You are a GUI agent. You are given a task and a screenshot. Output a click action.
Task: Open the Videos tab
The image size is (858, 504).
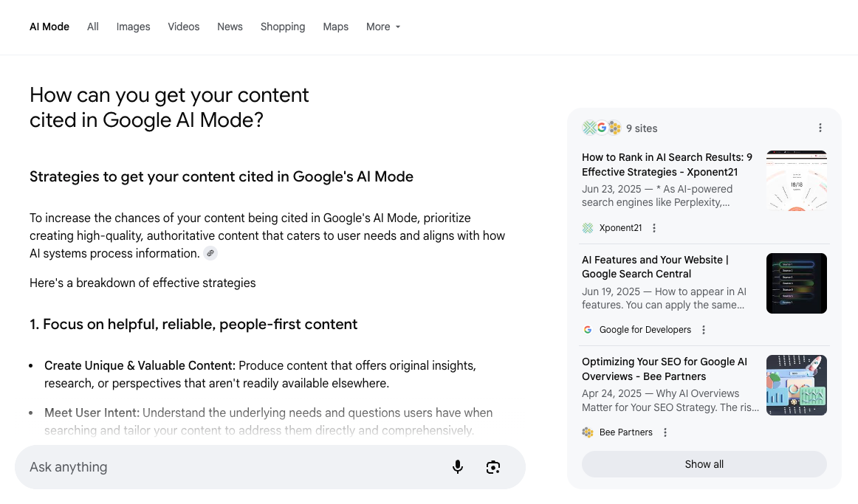[x=183, y=27]
